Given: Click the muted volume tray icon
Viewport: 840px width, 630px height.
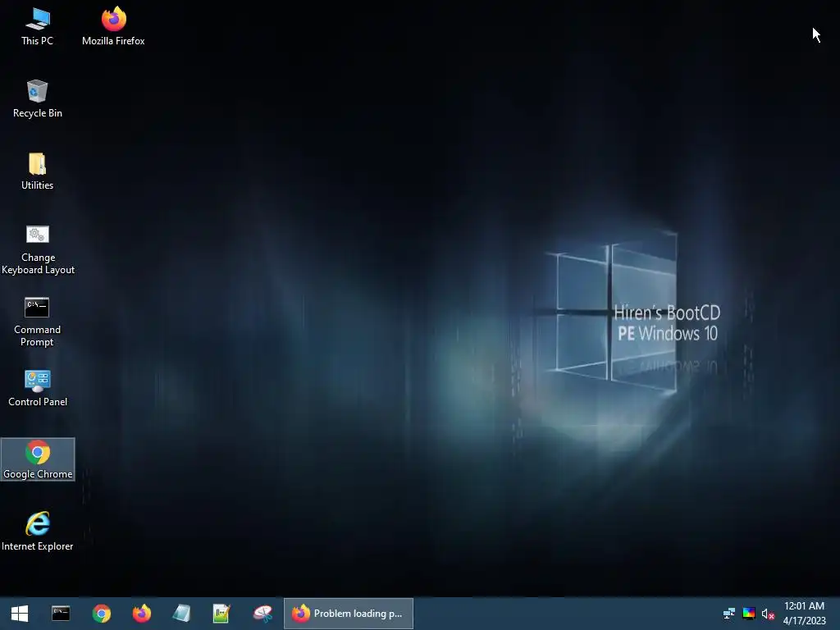Looking at the screenshot, I should click(768, 614).
